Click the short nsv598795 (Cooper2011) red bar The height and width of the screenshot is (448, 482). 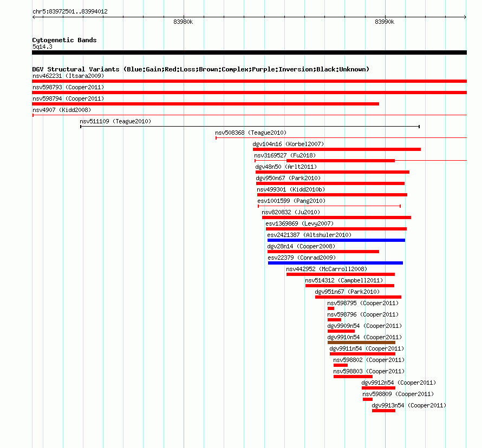[x=331, y=308]
